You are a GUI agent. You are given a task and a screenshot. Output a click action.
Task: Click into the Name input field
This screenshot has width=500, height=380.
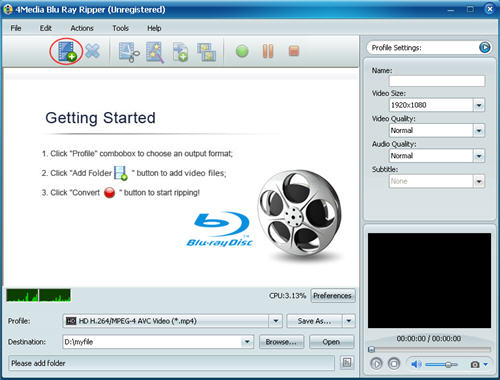(437, 81)
